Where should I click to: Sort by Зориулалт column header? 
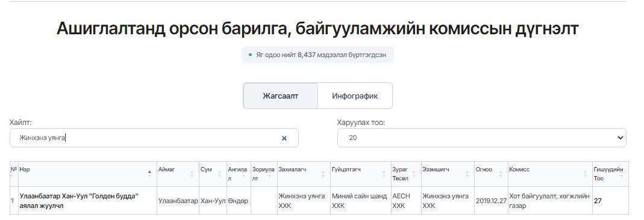[x=264, y=174]
